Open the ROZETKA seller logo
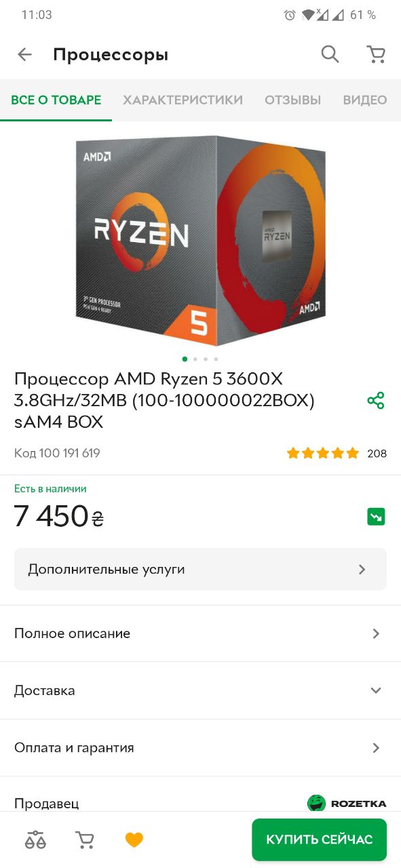The height and width of the screenshot is (868, 401). pyautogui.click(x=347, y=804)
